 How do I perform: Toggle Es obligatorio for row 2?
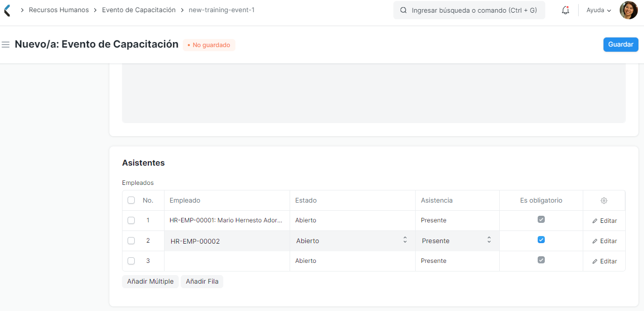click(x=541, y=240)
